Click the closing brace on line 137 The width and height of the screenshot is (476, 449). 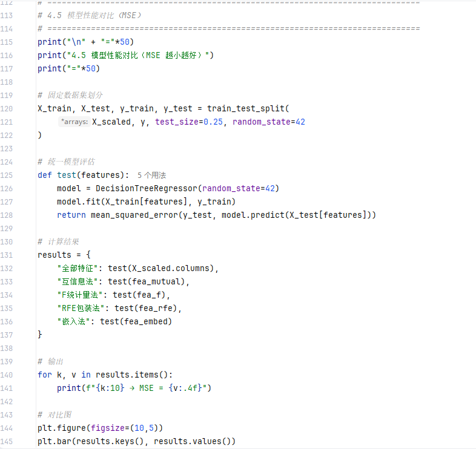40,335
